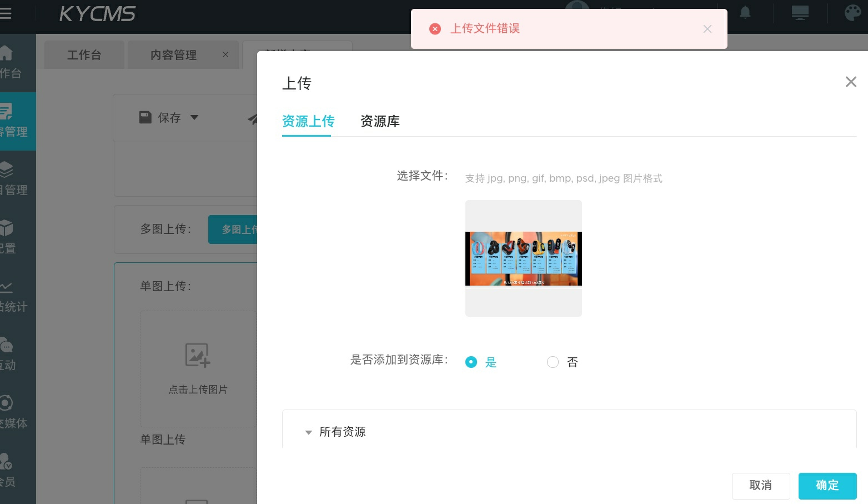Dismiss the 上传文件错误 error toast
This screenshot has height=504, width=868.
point(708,29)
